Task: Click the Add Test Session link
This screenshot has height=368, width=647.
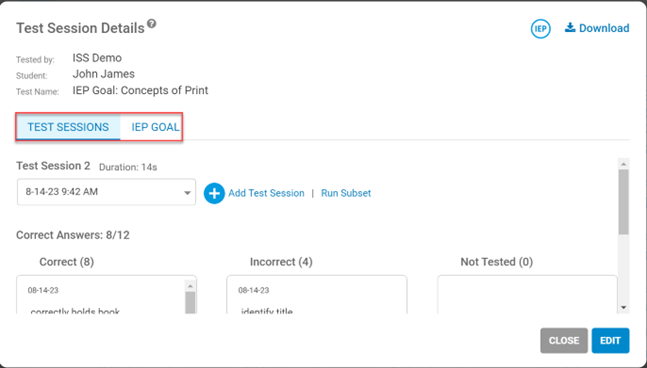Action: point(266,193)
